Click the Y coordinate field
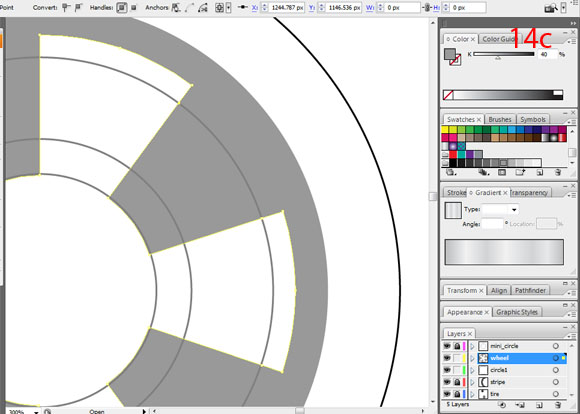Image resolution: width=580 pixels, height=414 pixels. coord(344,7)
